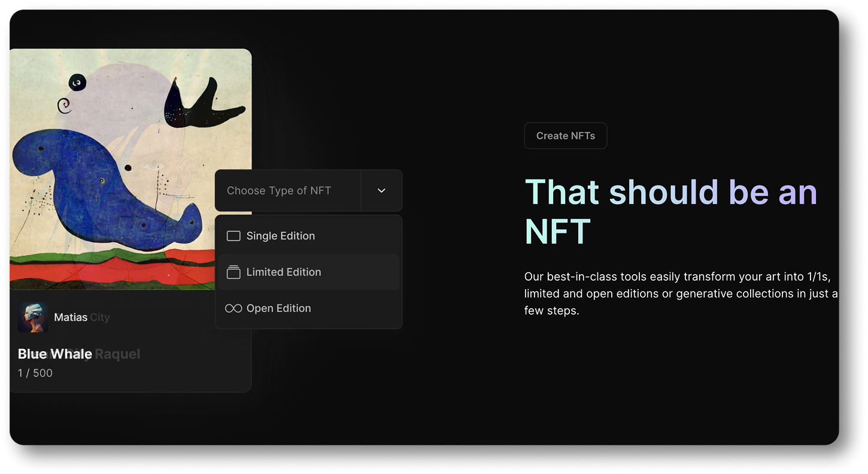Click the artist name Matias
Viewport: 868px width, 474px height.
click(71, 317)
